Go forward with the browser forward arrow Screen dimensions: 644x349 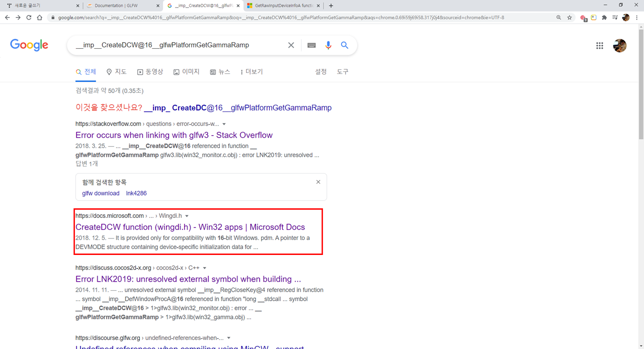coord(18,17)
